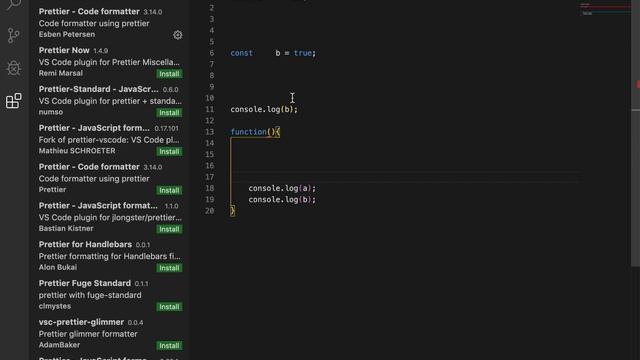Open the Prettier Now extension details
Image resolution: width=640 pixels, height=360 pixels.
pyautogui.click(x=109, y=62)
